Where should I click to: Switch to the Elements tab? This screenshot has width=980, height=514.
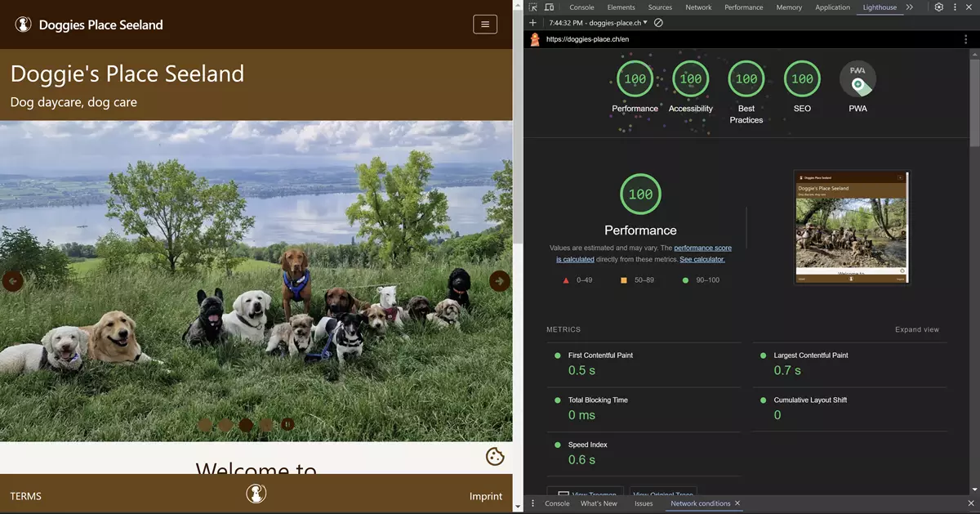click(x=621, y=7)
